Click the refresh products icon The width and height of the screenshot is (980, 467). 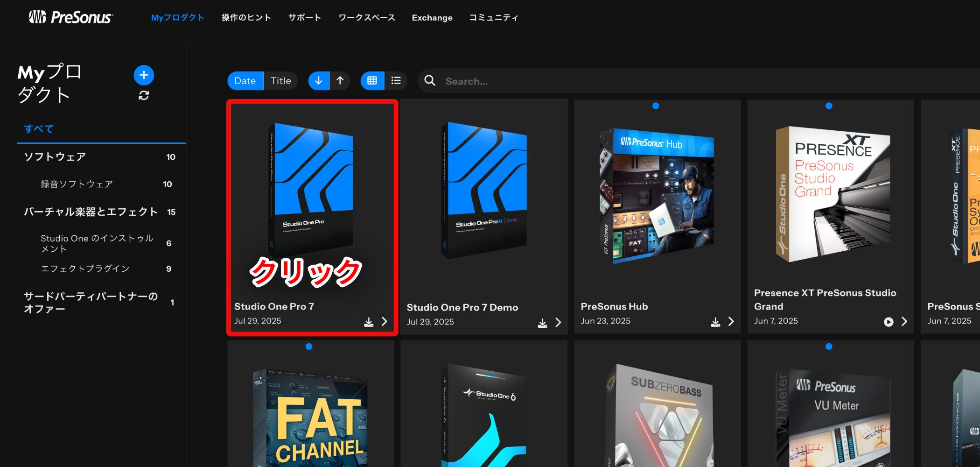(x=144, y=96)
